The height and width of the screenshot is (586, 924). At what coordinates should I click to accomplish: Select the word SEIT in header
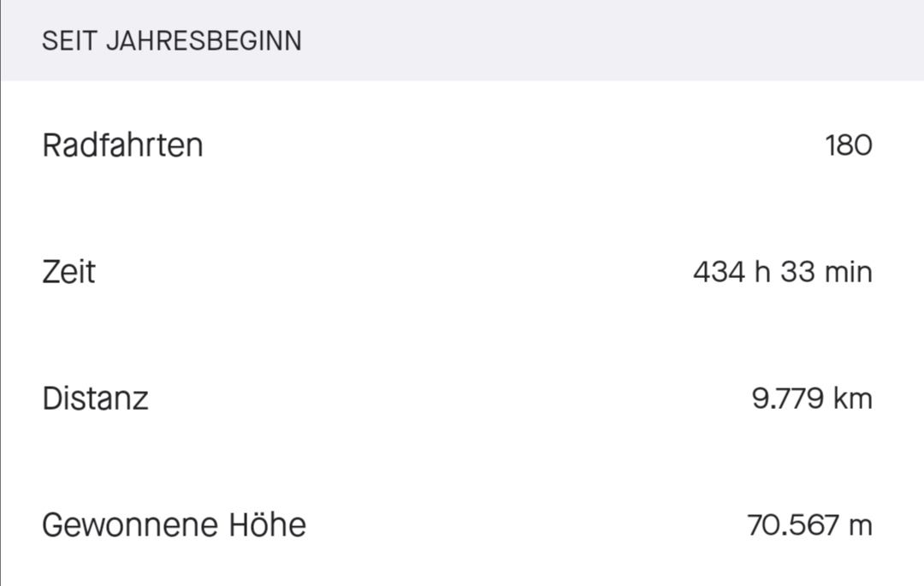point(69,41)
